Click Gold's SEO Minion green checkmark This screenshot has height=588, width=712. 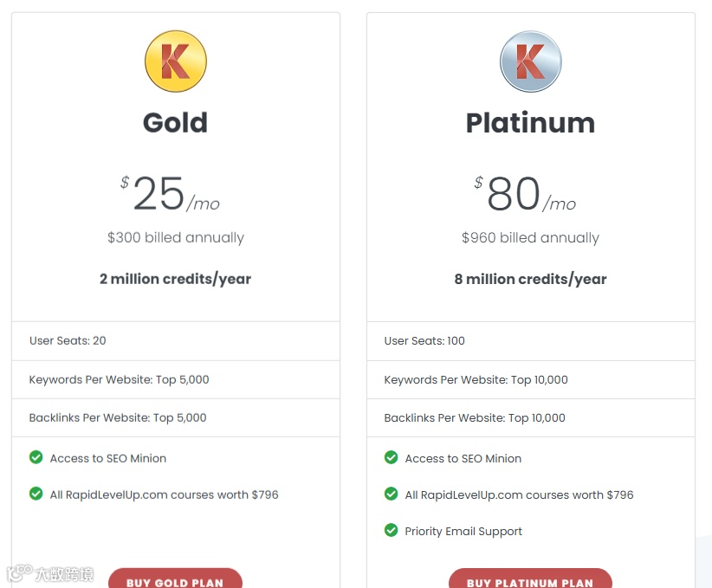point(36,457)
